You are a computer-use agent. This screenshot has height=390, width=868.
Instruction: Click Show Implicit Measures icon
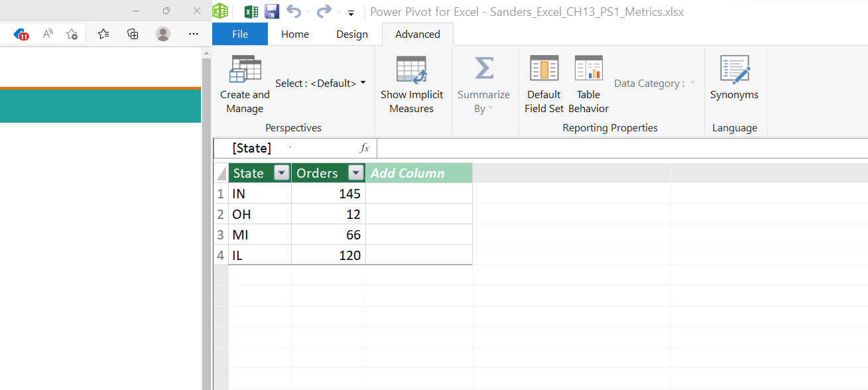pyautogui.click(x=411, y=69)
